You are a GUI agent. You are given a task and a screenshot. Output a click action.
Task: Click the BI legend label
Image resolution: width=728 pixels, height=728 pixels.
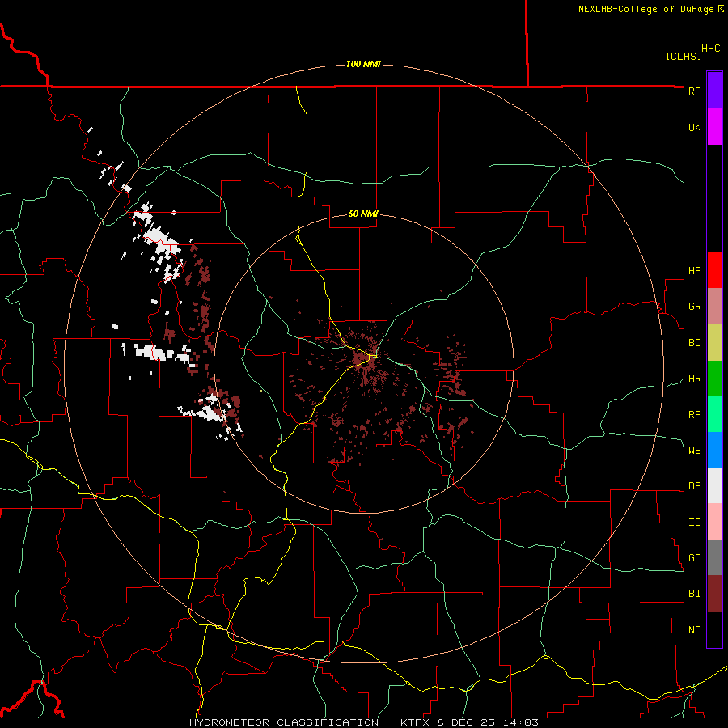(x=694, y=594)
